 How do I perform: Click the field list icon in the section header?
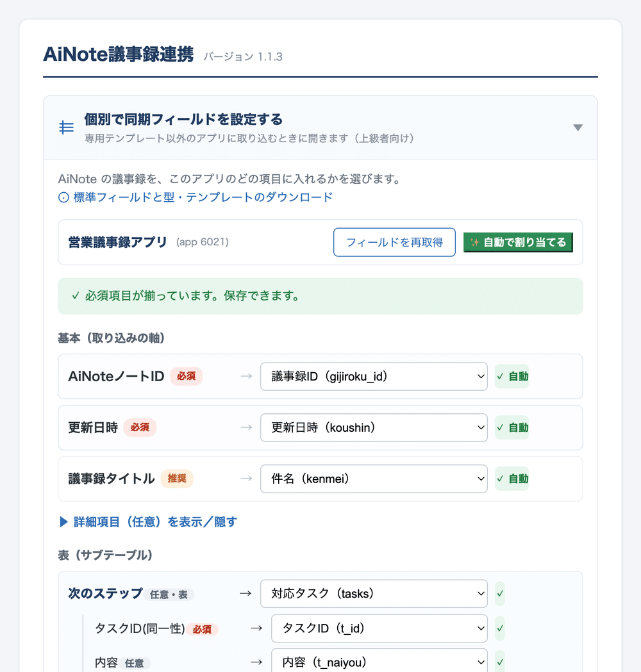pos(66,127)
